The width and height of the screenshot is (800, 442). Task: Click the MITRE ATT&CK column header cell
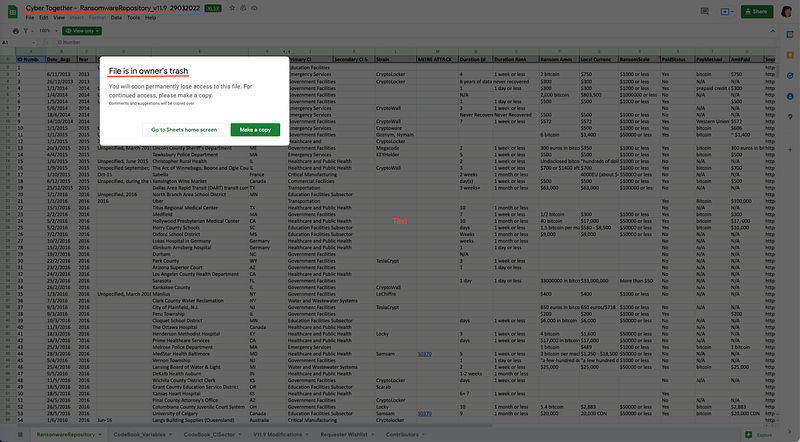point(437,59)
